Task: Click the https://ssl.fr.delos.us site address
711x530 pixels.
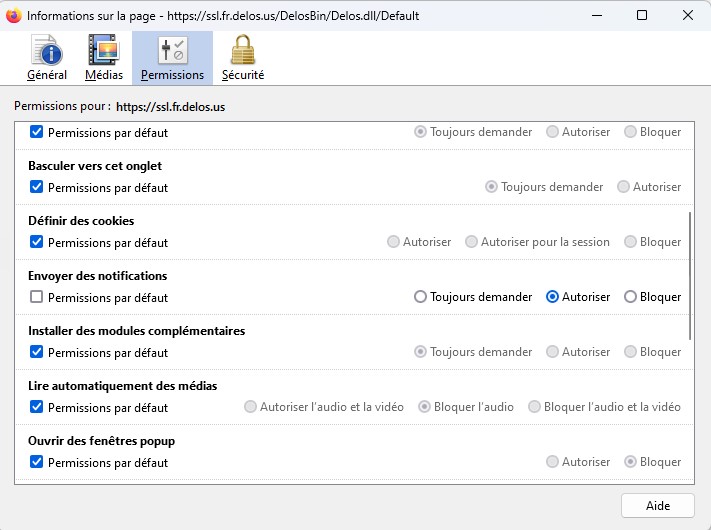Action: point(170,107)
